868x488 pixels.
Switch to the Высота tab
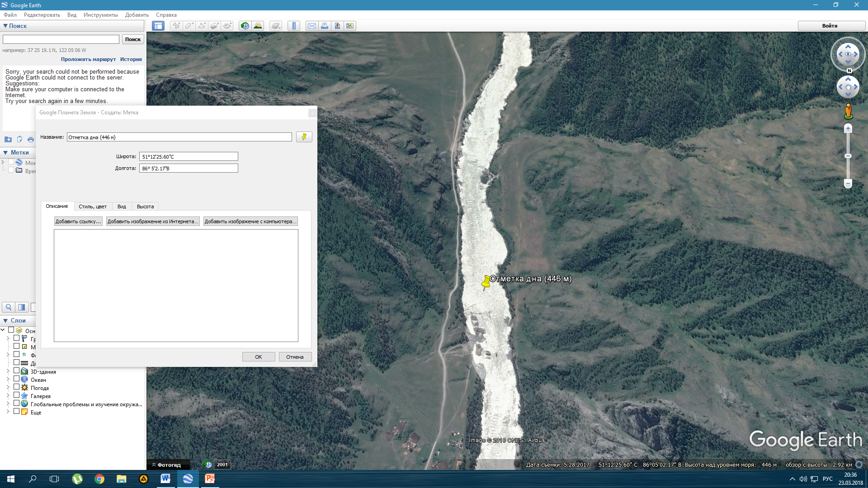[145, 206]
